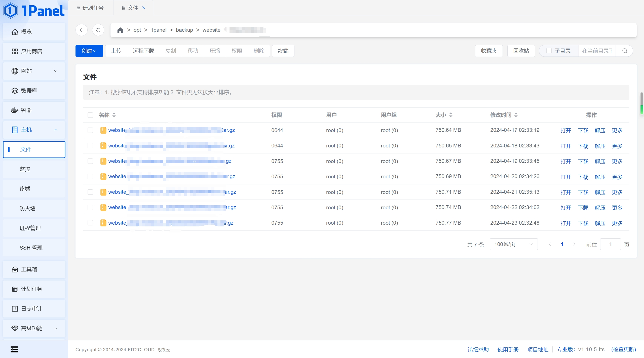This screenshot has height=358, width=644.
Task: Click the refresh directory icon
Action: pos(98,30)
